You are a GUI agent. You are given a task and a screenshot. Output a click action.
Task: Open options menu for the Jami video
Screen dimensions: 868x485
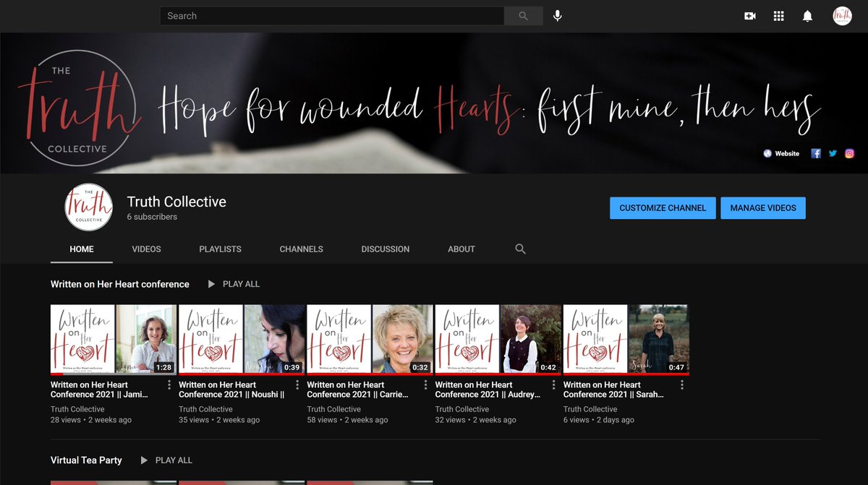[x=169, y=385]
